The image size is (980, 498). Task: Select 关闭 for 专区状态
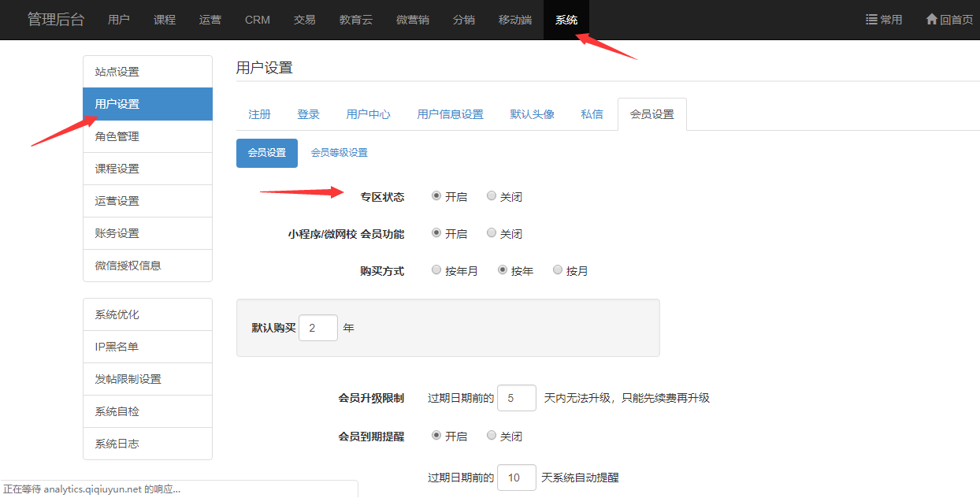(492, 196)
